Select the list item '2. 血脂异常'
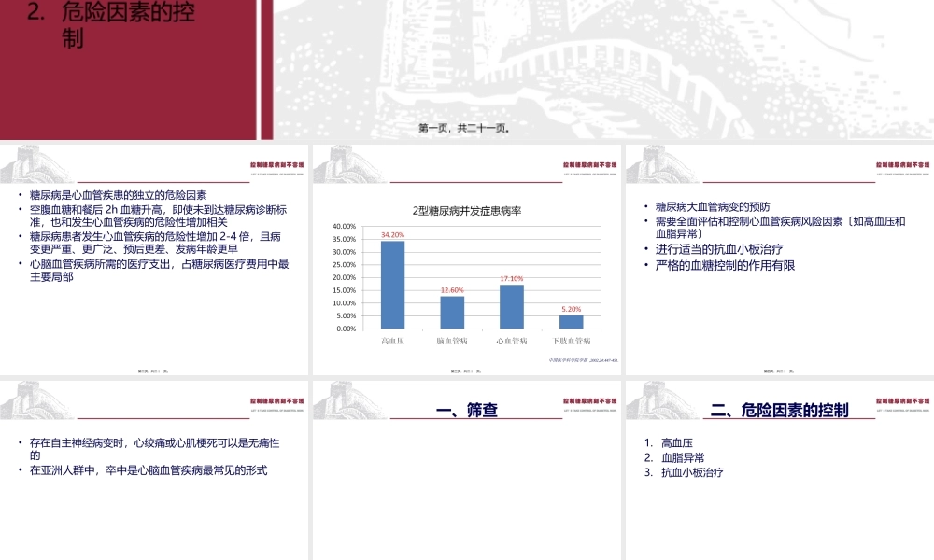 pos(674,458)
